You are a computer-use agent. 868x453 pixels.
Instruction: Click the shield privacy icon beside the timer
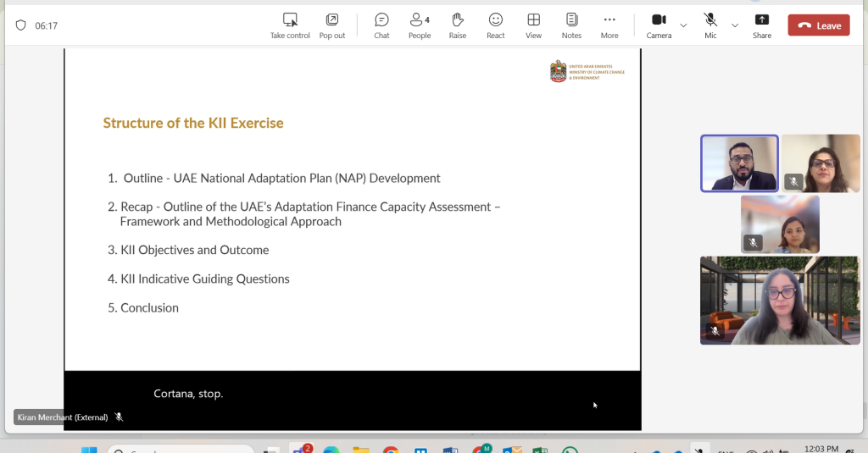coord(20,25)
